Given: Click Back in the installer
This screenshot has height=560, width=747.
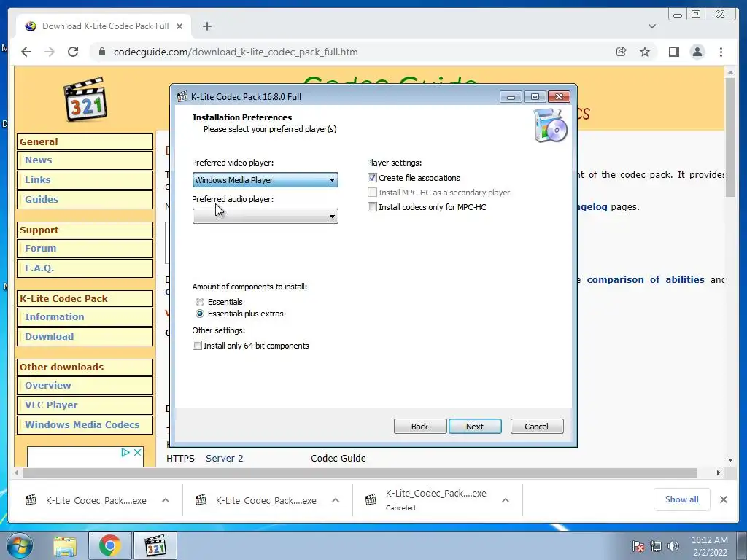Looking at the screenshot, I should tap(419, 426).
